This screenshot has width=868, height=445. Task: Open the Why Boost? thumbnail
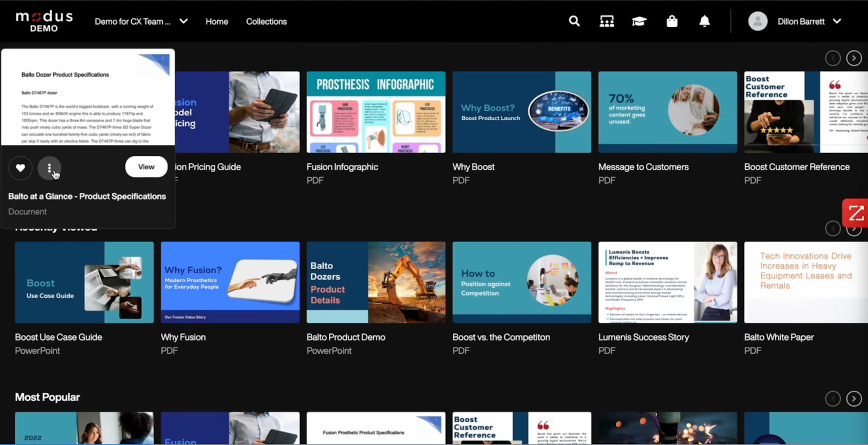[x=522, y=112]
